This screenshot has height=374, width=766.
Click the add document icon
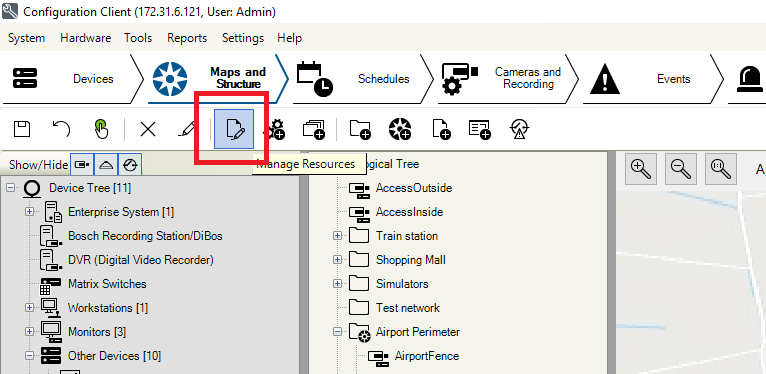[x=441, y=129]
